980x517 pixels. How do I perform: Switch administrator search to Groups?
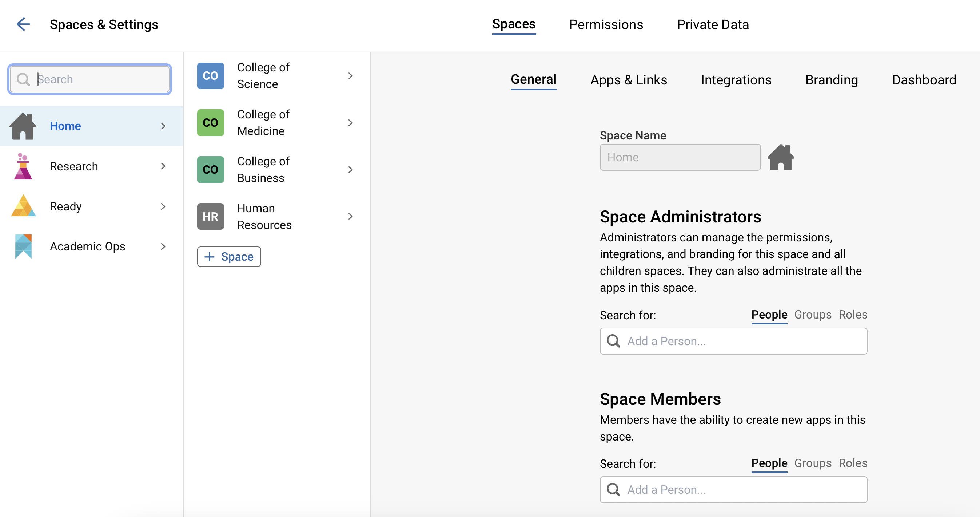[x=813, y=315]
